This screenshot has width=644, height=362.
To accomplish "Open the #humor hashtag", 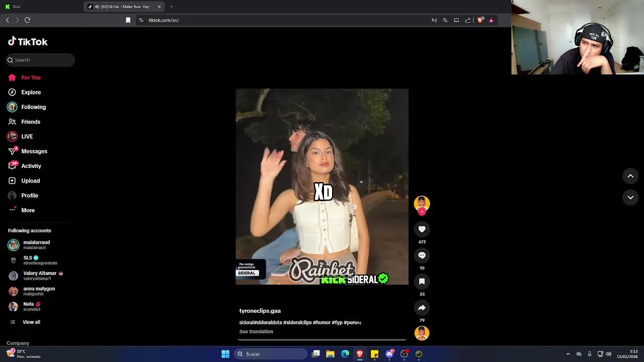I will tap(321, 322).
